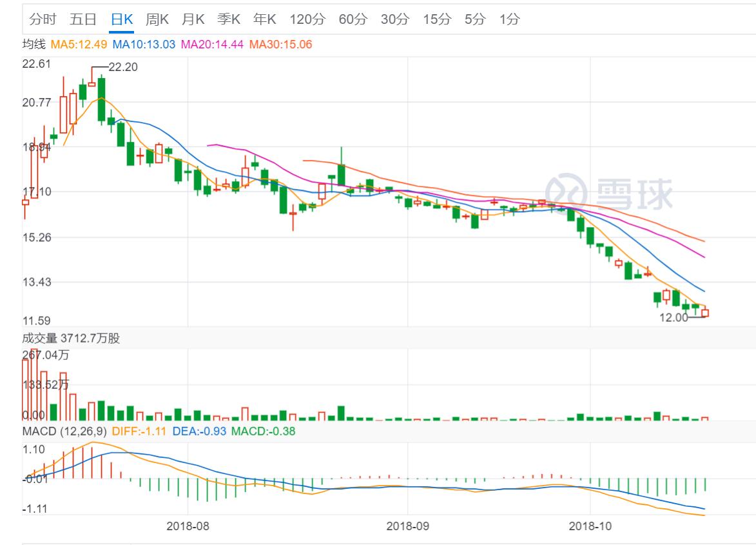Switch to 周K weekly chart
The width and height of the screenshot is (756, 545).
click(157, 19)
